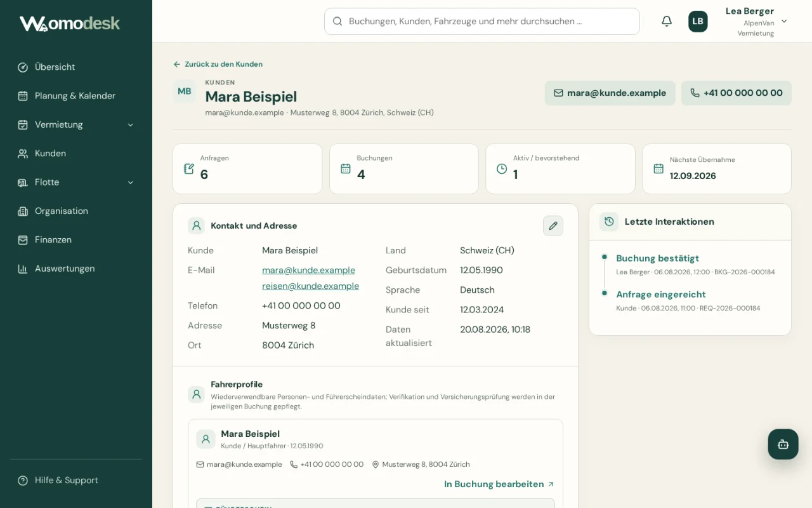Open notifications bell
The image size is (812, 508).
[x=667, y=21]
